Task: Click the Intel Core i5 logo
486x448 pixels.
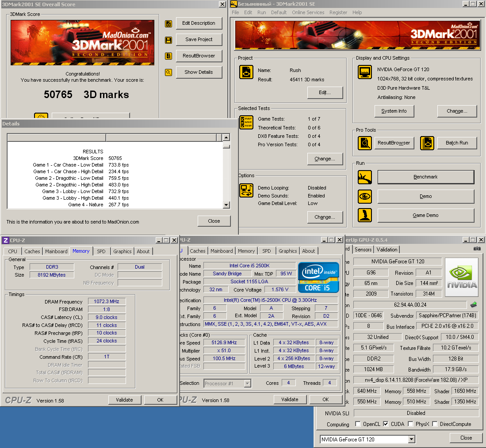Action: coord(318,277)
